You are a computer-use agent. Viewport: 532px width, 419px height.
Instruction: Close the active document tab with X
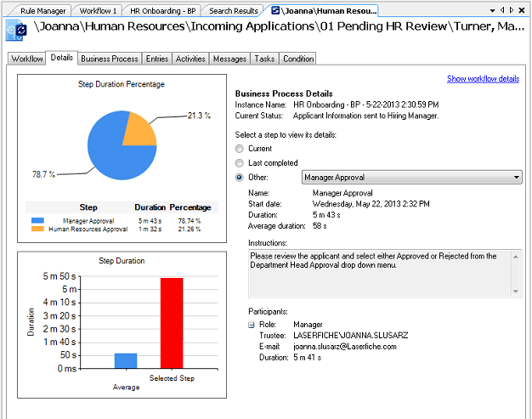(x=522, y=10)
